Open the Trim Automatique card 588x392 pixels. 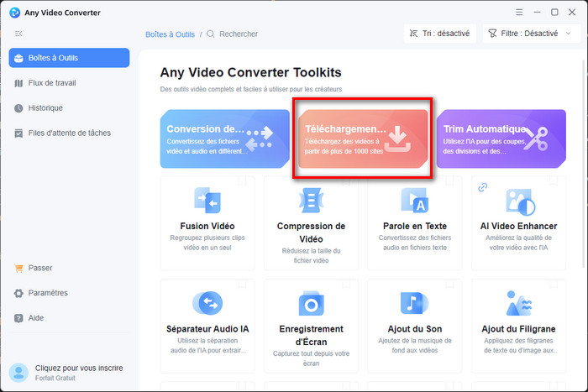point(501,139)
